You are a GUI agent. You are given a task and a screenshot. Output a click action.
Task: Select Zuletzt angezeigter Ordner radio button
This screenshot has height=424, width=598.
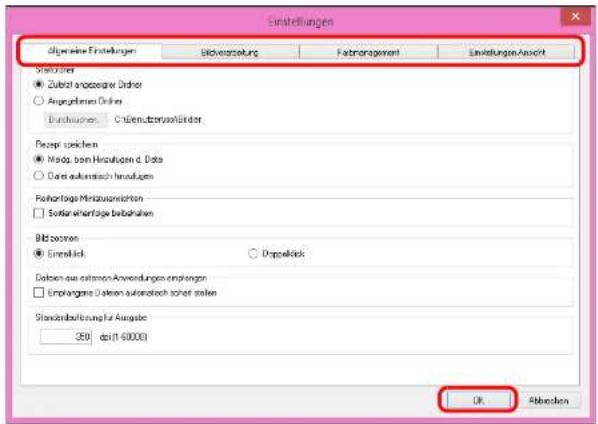[39, 84]
